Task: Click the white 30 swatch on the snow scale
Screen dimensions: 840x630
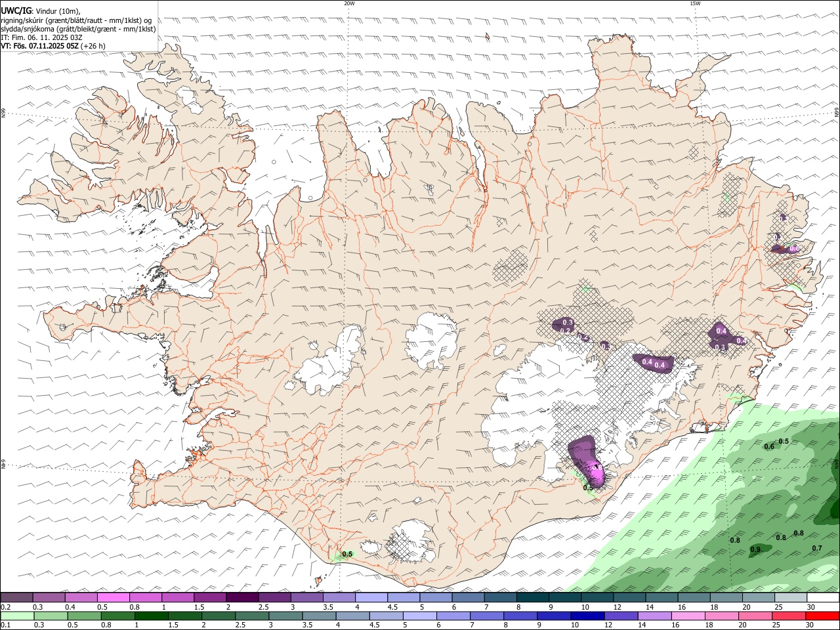Action: point(824,598)
